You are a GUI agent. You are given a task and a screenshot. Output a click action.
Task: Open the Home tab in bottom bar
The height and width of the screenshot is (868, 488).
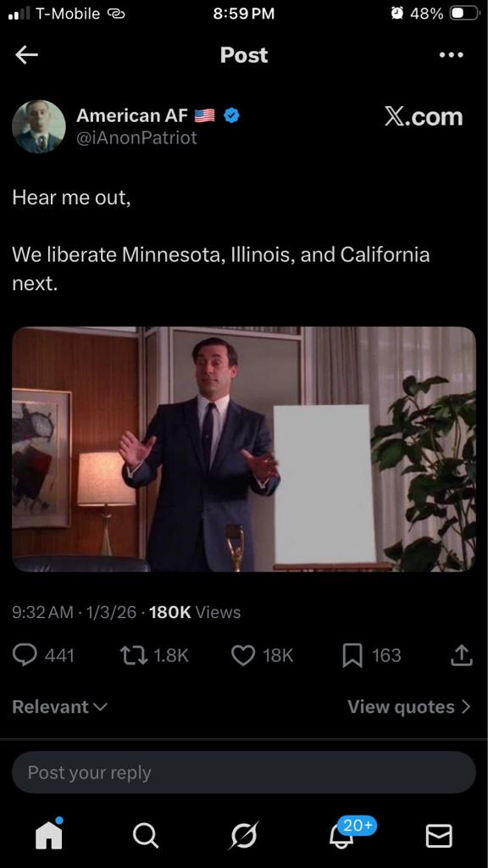coord(48,835)
